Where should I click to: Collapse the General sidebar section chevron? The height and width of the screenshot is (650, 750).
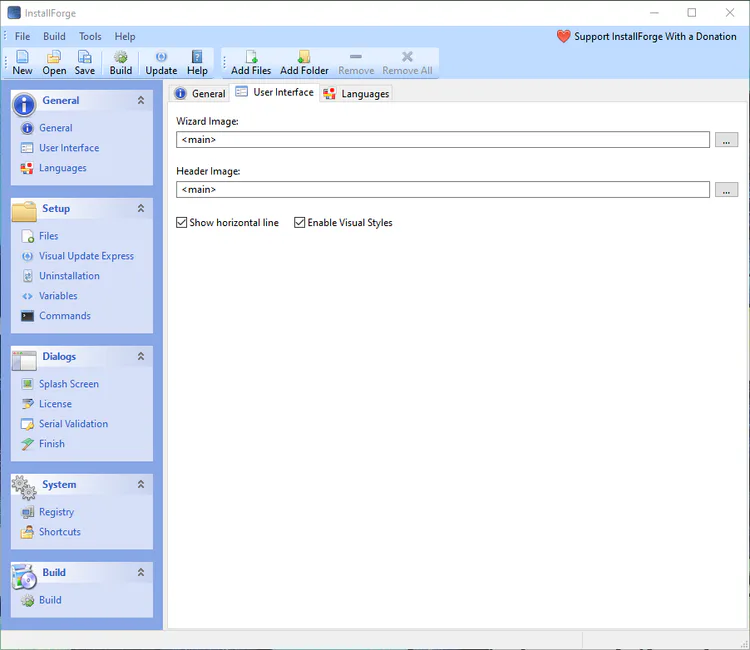(x=141, y=100)
